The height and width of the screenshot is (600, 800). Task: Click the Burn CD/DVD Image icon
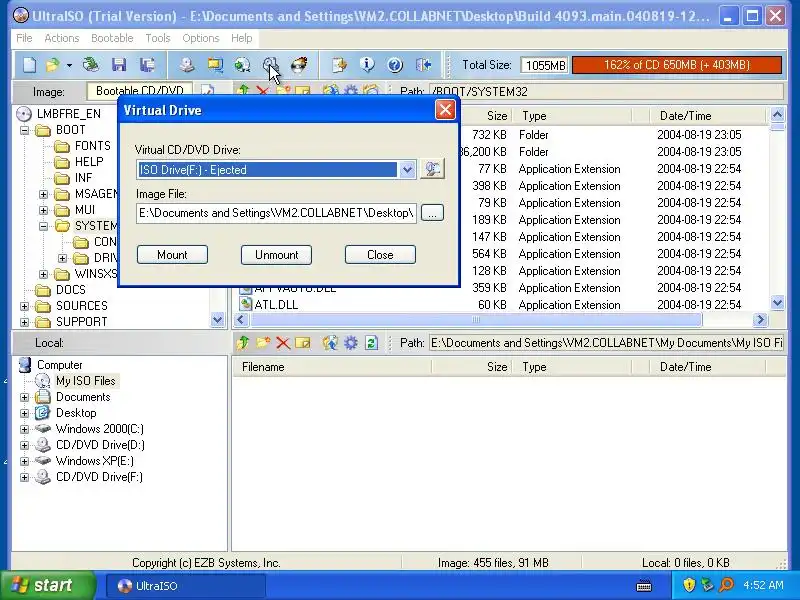point(298,65)
